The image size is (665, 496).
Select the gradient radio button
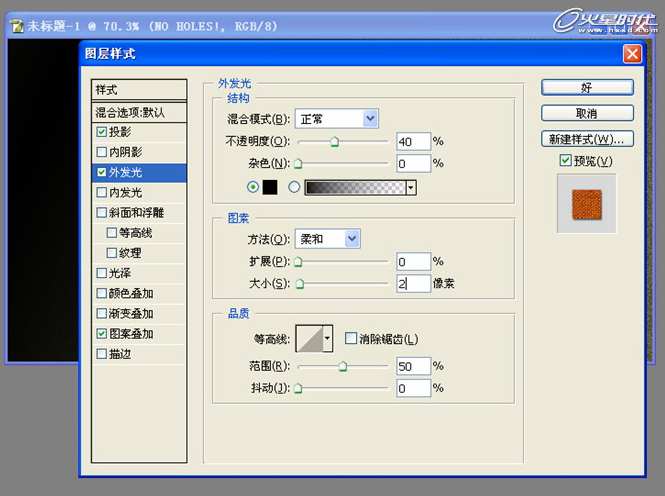point(294,187)
